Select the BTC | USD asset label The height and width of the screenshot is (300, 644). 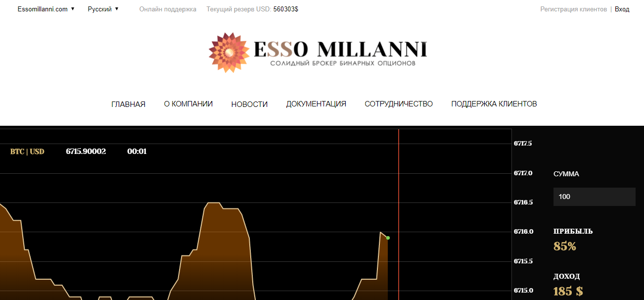27,151
